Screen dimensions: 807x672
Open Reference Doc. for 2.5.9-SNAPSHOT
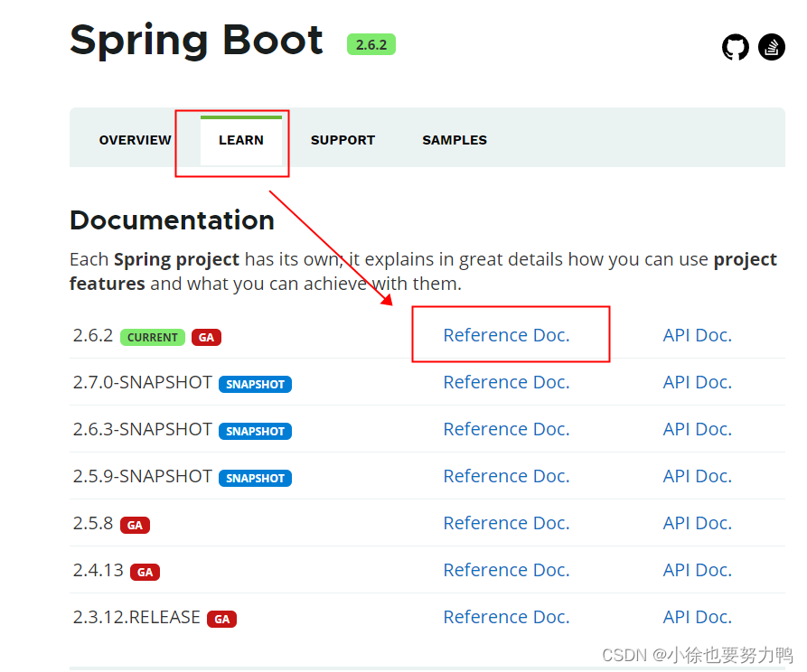pyautogui.click(x=506, y=476)
